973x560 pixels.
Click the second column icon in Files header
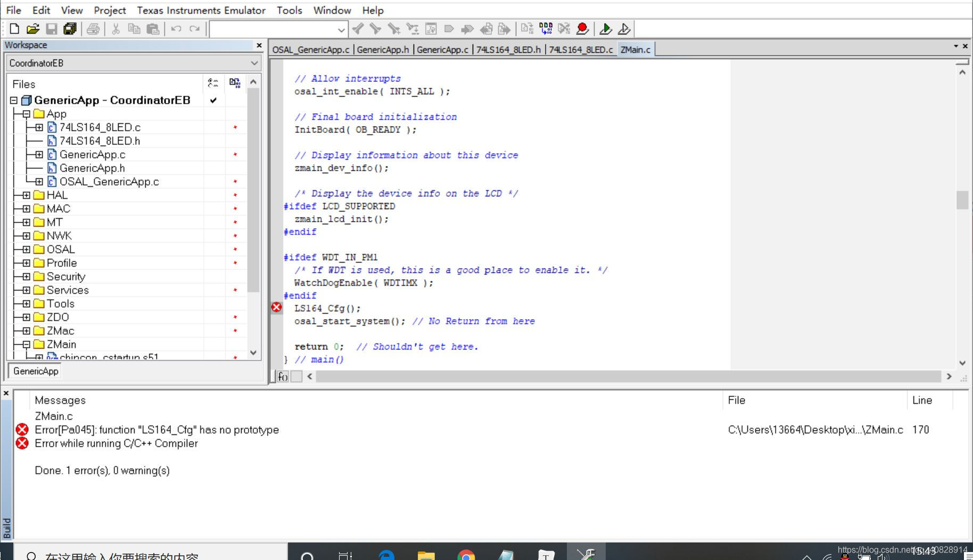[x=235, y=82]
